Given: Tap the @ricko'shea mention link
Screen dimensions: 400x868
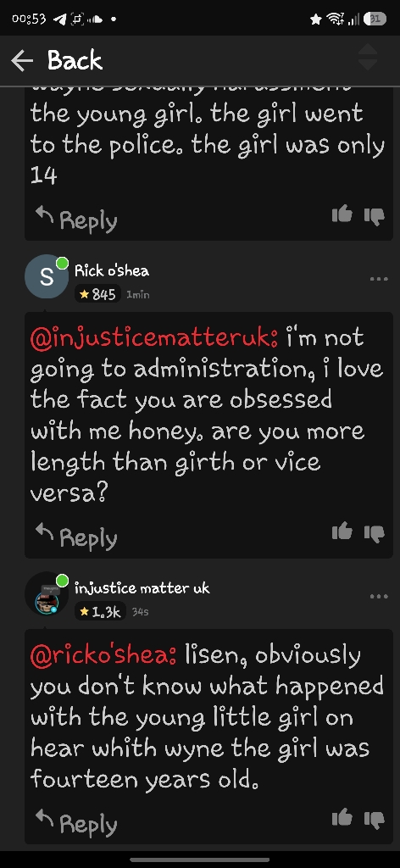Looking at the screenshot, I should (x=103, y=655).
